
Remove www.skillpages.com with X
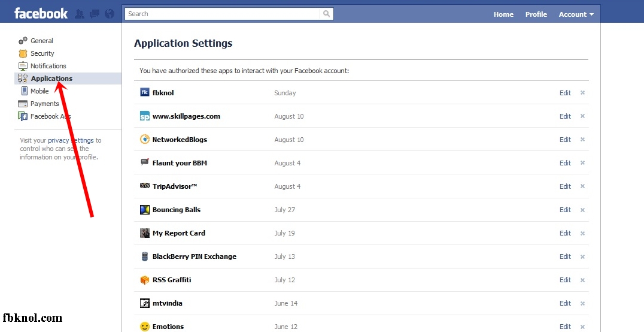[x=582, y=116]
